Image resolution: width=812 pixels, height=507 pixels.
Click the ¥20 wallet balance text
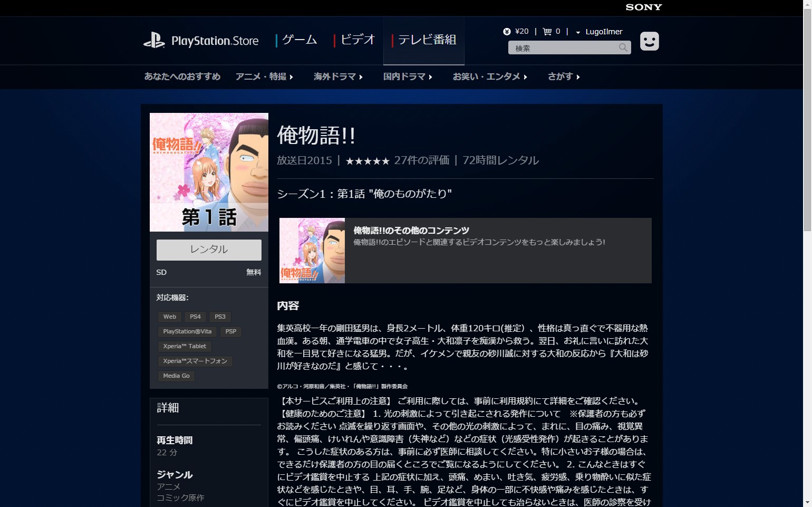(x=521, y=32)
